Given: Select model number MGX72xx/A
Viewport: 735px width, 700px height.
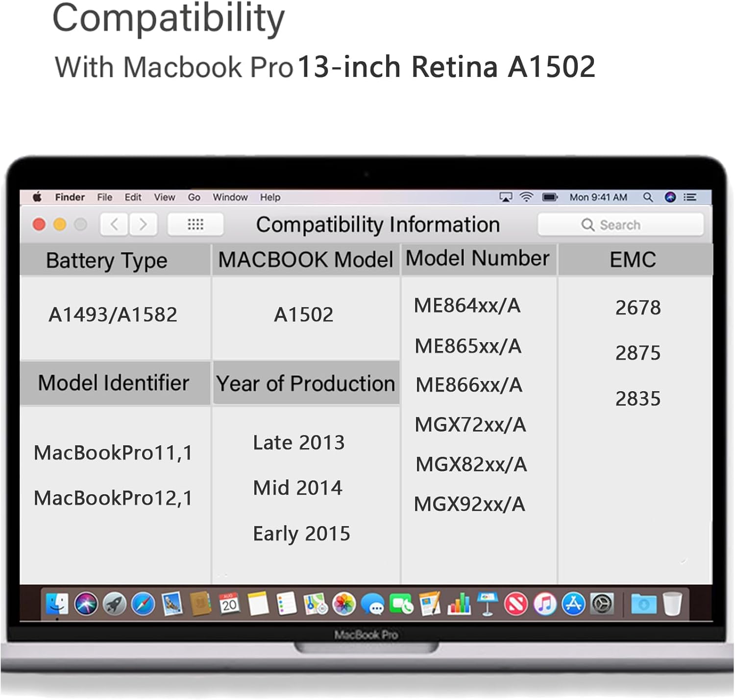Looking at the screenshot, I should (x=470, y=425).
